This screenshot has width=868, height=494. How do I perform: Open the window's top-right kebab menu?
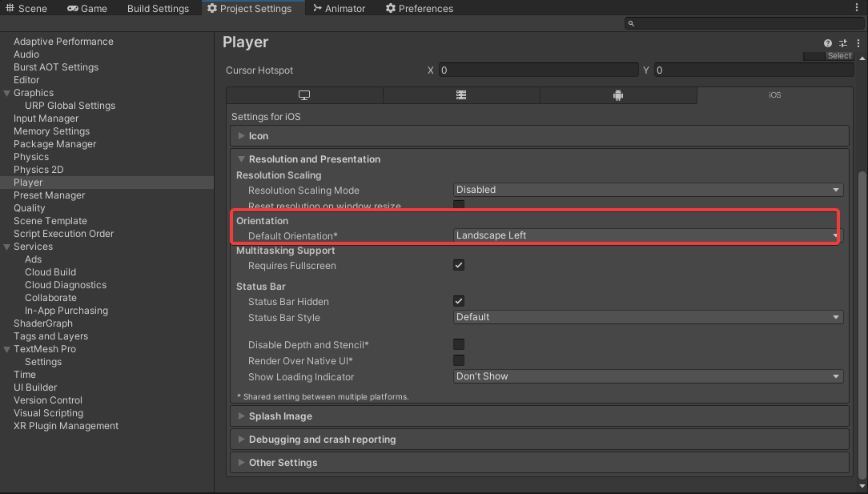pyautogui.click(x=858, y=8)
